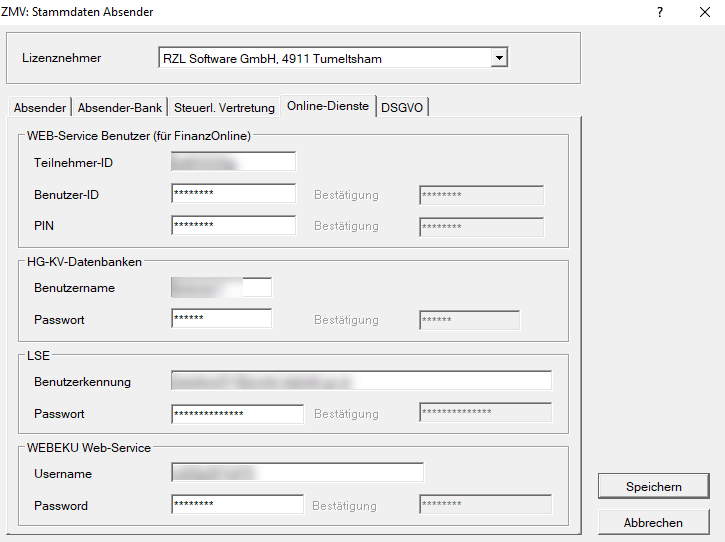Select the Steuerl. Vertretung tab
The width and height of the screenshot is (725, 542).
click(x=224, y=108)
